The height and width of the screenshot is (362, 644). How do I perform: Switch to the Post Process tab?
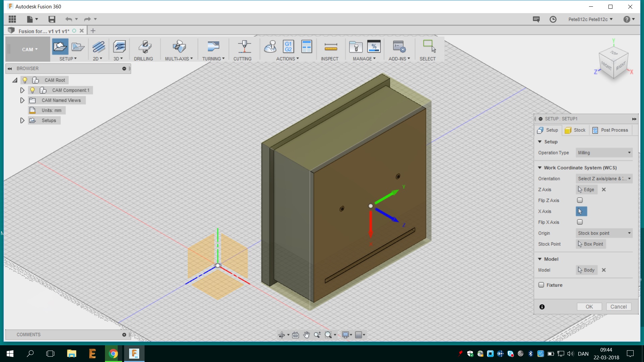pyautogui.click(x=610, y=130)
